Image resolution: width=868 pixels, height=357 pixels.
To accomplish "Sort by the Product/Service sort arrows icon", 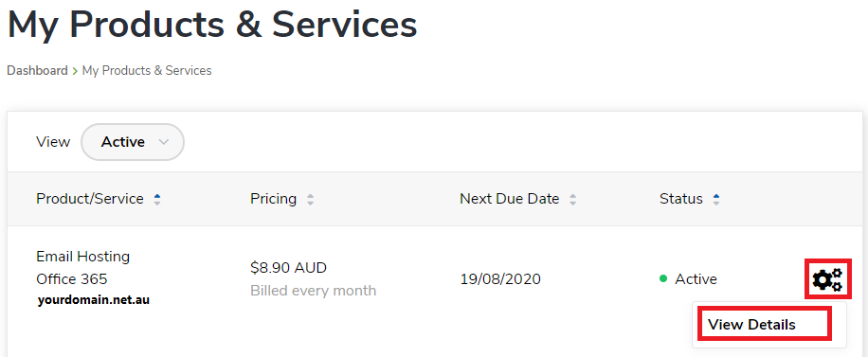I will pyautogui.click(x=157, y=199).
